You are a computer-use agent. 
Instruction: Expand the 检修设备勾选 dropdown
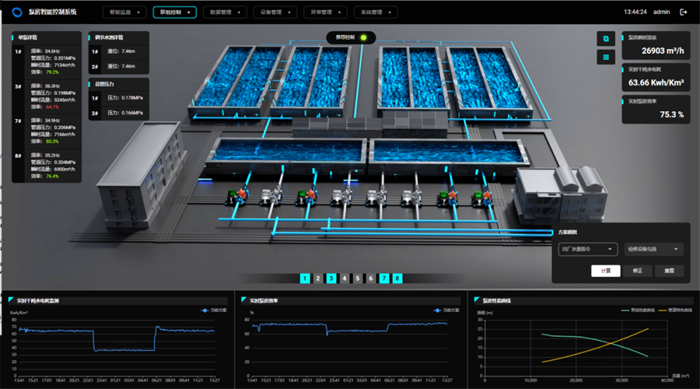click(653, 249)
